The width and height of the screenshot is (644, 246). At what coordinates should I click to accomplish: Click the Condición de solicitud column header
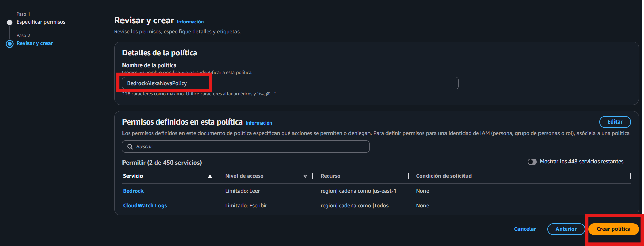443,176
